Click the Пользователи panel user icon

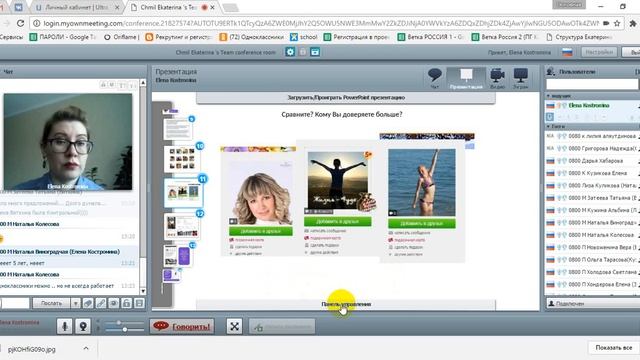(x=551, y=71)
